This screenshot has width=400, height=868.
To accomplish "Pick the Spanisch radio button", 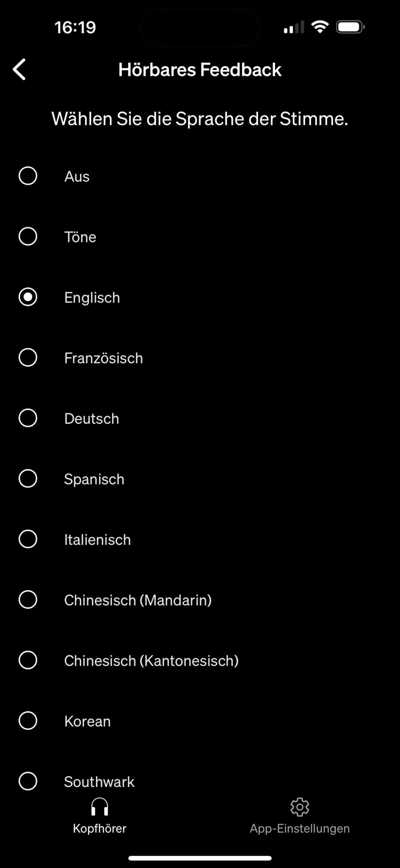I will click(28, 478).
